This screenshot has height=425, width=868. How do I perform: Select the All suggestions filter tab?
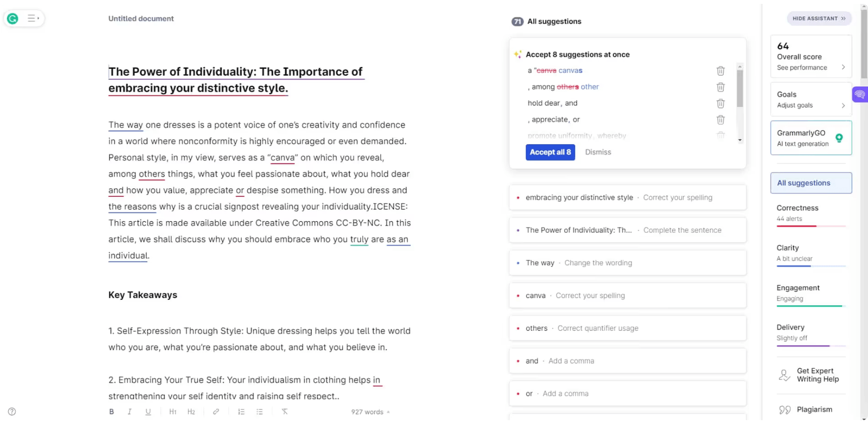[x=811, y=183]
